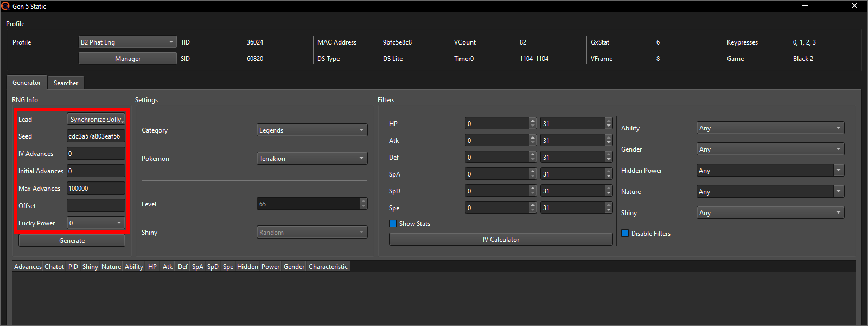Toggle the Show Stats checkbox

(x=393, y=223)
